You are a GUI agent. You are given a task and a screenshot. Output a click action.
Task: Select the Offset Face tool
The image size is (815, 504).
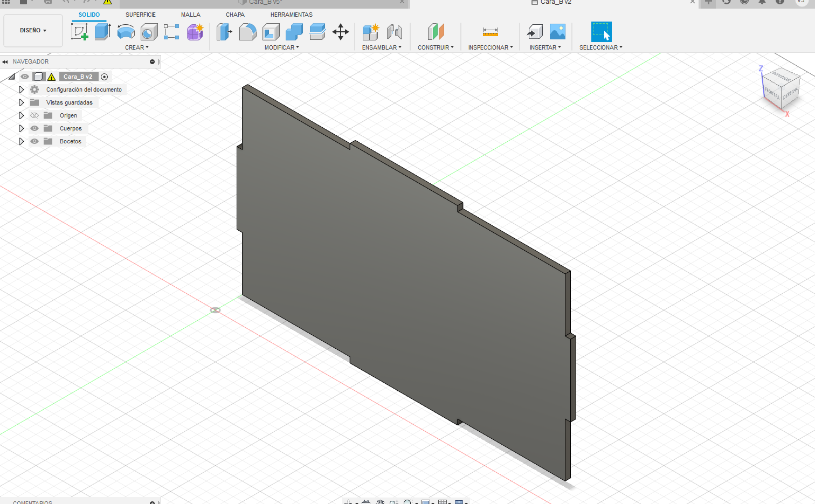[317, 32]
